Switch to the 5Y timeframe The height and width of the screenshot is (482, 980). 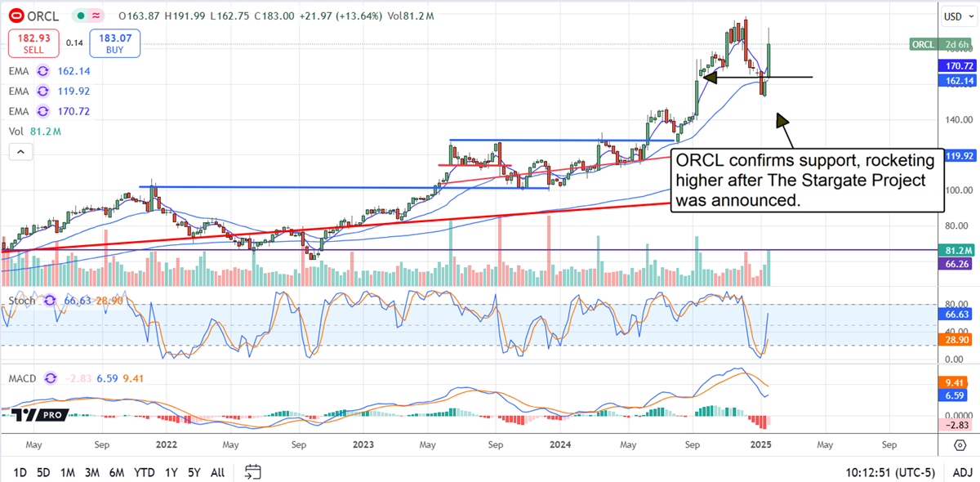pos(194,472)
